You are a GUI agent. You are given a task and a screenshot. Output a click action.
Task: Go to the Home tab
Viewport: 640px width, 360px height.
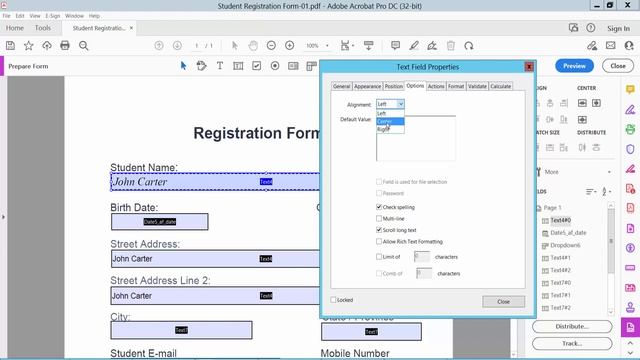15,28
